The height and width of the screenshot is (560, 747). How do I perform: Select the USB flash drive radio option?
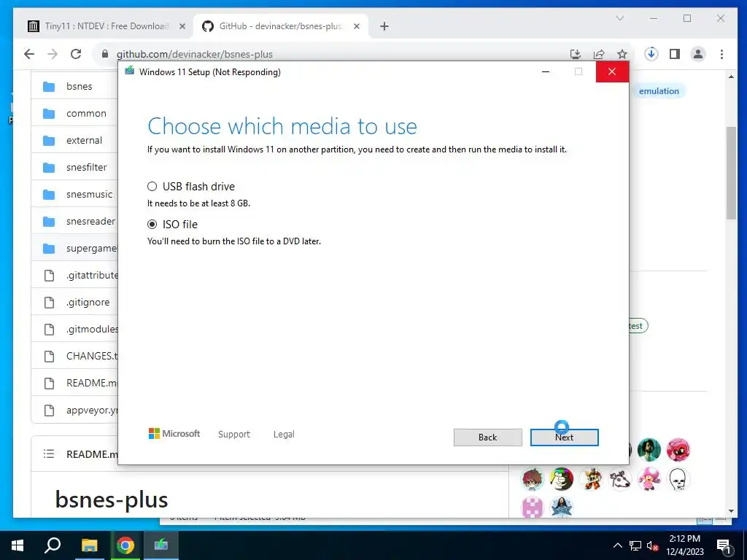point(152,186)
